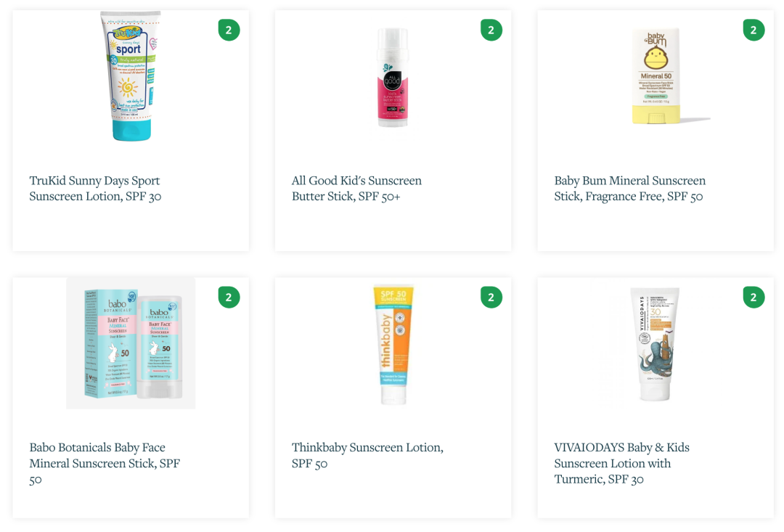Click the green score badge on VIVAIODAYS card

click(x=754, y=298)
